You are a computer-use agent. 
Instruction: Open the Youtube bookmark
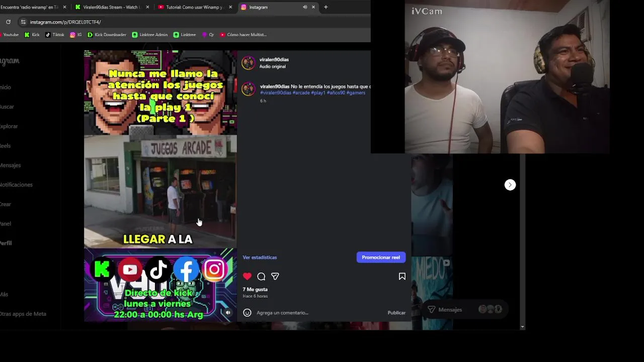pos(11,35)
